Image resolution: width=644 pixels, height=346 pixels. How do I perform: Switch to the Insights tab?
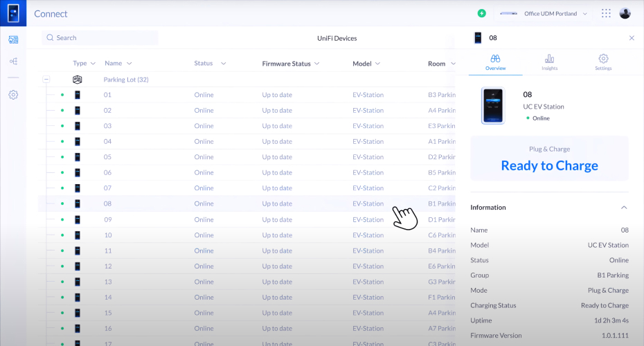pyautogui.click(x=550, y=62)
